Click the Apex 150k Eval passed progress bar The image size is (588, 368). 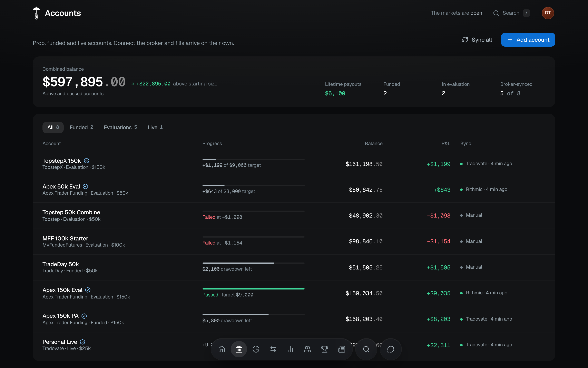tap(253, 289)
